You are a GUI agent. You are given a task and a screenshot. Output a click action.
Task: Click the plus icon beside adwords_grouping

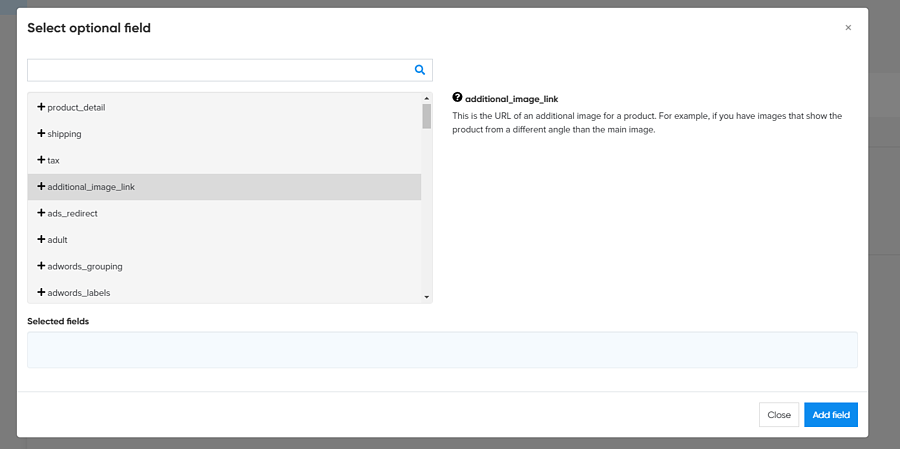click(41, 266)
